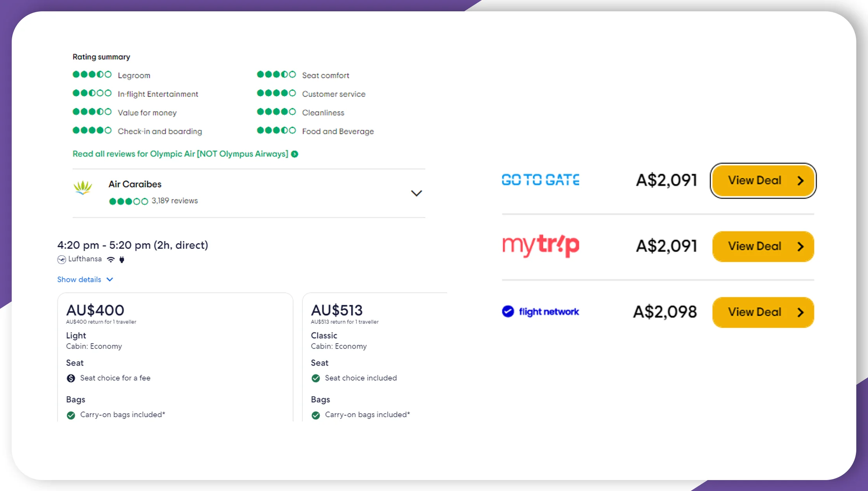This screenshot has width=868, height=491.
Task: Open Show details for the 4:20 pm flight
Action: pyautogui.click(x=79, y=279)
